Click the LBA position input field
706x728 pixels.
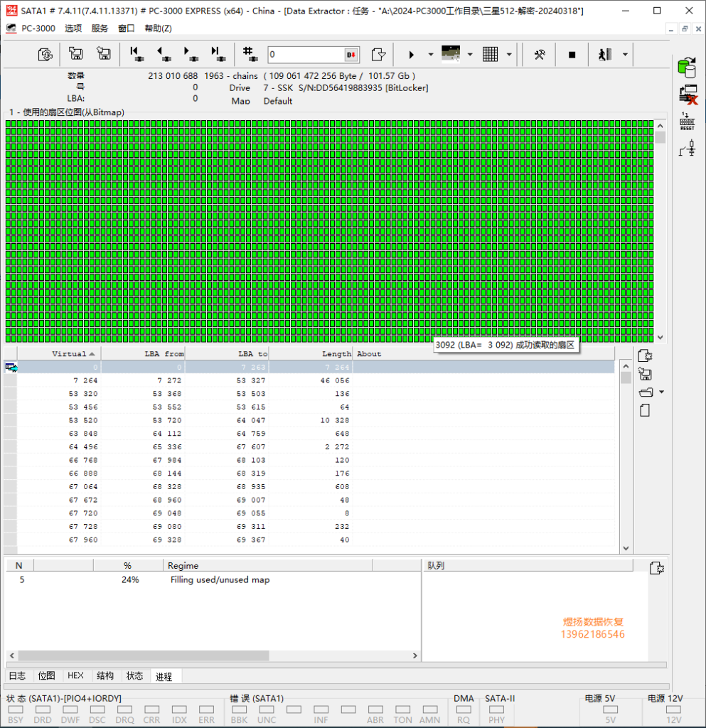tap(306, 55)
